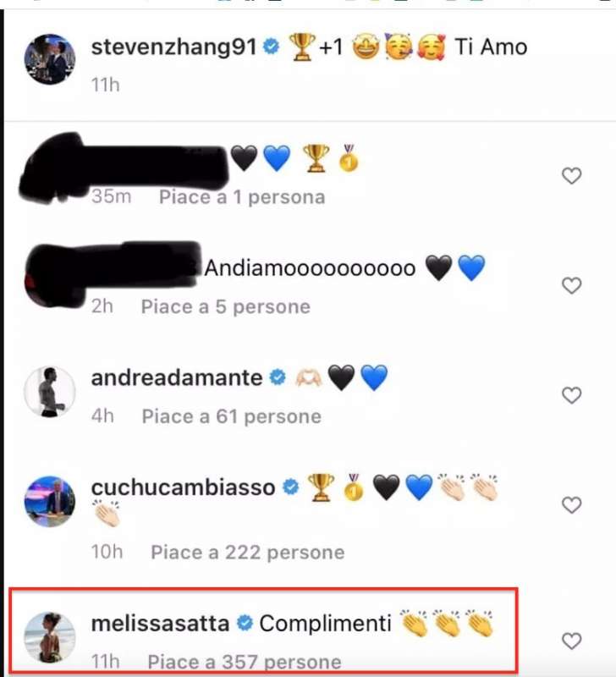Tap heart on the 35m comment
The height and width of the screenshot is (677, 616).
pos(571,176)
